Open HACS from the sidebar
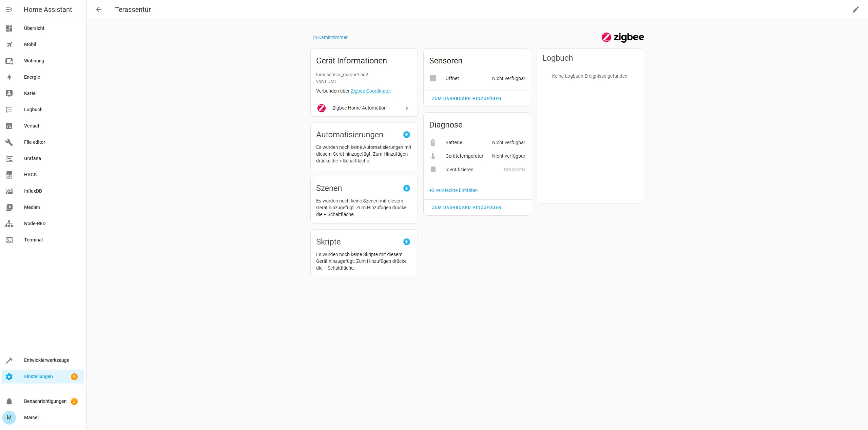 (30, 175)
